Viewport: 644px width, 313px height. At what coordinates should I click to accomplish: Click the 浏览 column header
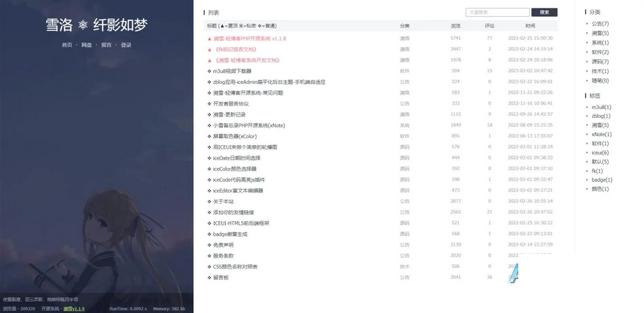click(456, 26)
